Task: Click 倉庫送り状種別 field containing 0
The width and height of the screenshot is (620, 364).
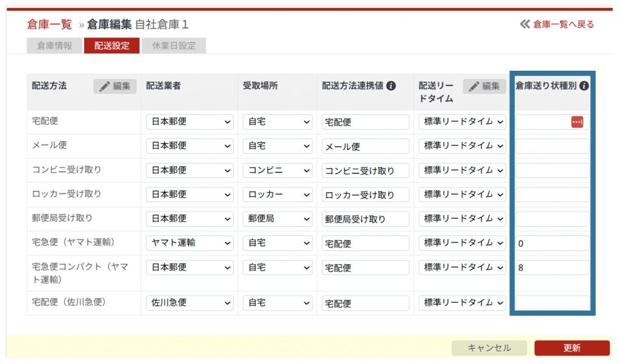Action: (x=552, y=243)
